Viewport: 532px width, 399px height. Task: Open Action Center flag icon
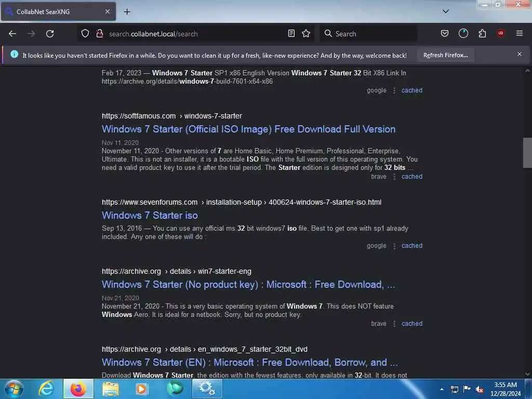tap(467, 389)
